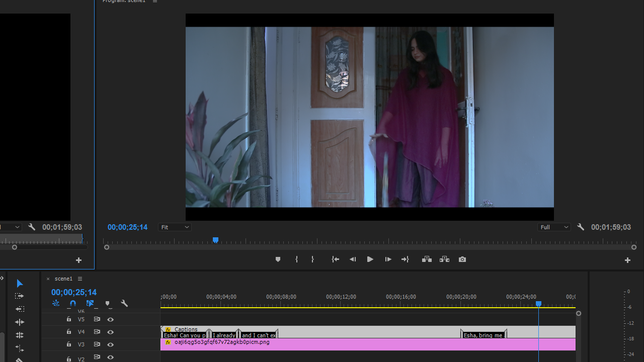
Task: Step forward one frame
Action: pyautogui.click(x=388, y=259)
